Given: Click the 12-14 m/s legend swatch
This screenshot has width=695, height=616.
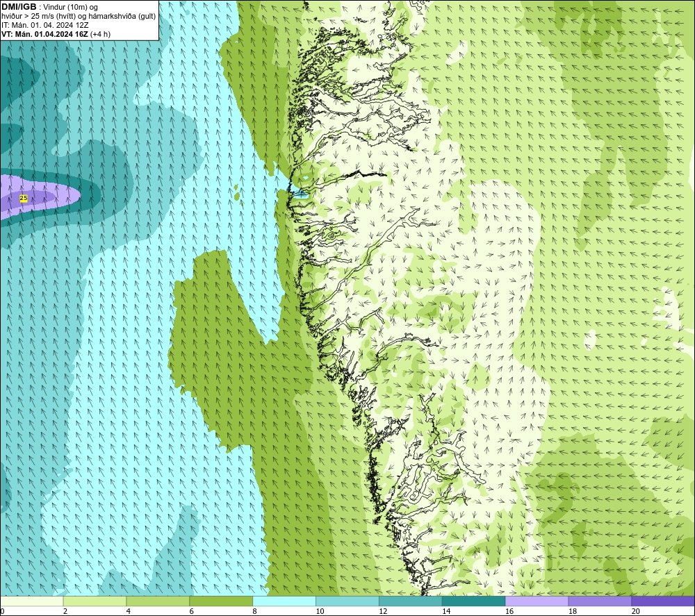Looking at the screenshot, I should (411, 601).
